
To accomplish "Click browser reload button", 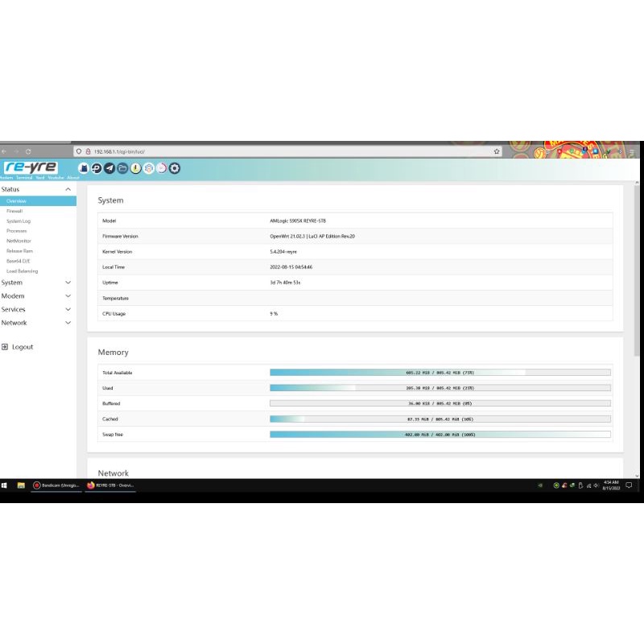I will click(x=28, y=151).
